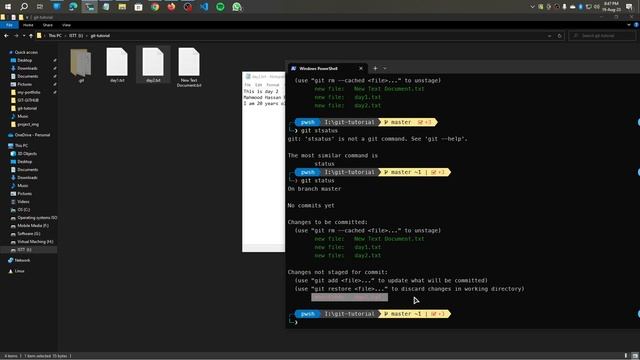Focus the 'Search git-tutorial' box
640x360 pixels.
click(602, 36)
